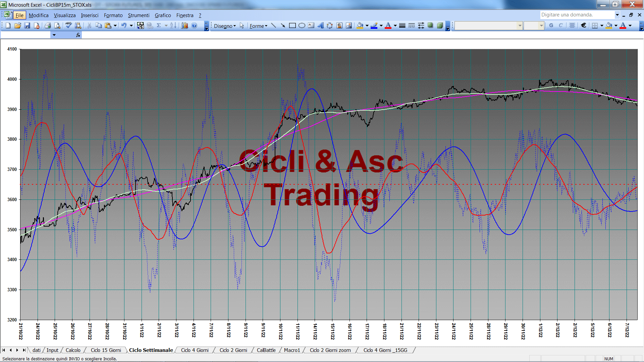Select the Arrow drawing tool

coord(283,25)
